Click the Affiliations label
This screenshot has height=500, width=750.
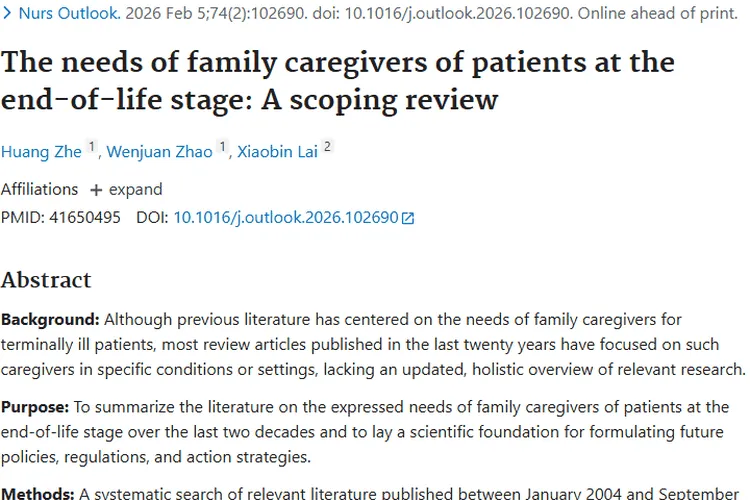click(39, 190)
